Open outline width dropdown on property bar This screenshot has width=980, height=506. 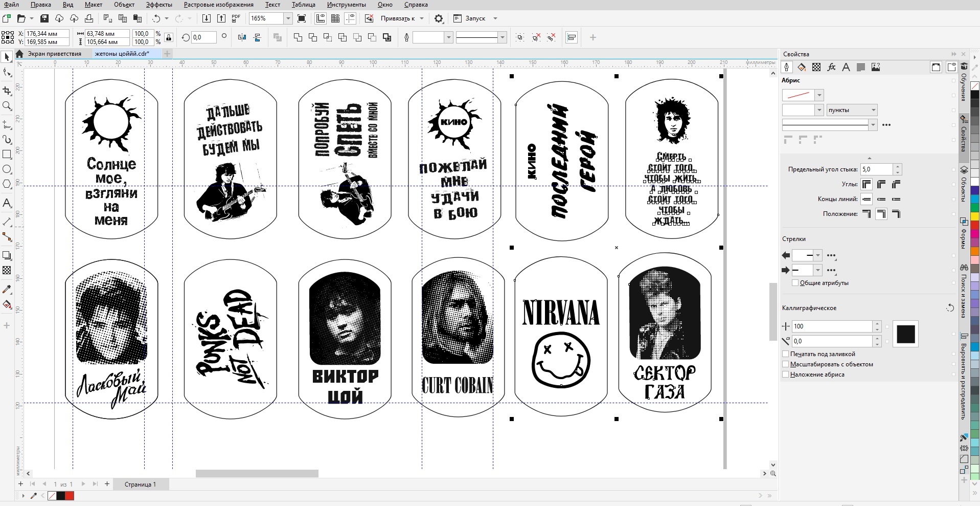coord(448,37)
